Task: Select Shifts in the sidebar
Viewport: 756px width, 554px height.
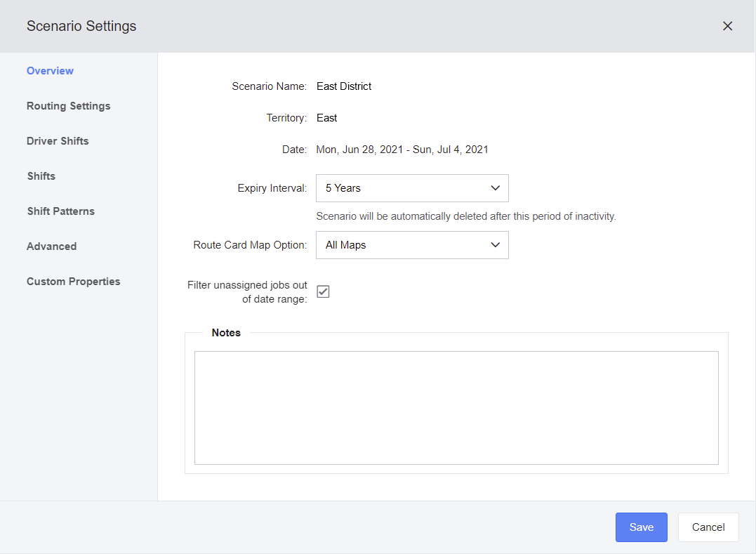Action: 41,176
